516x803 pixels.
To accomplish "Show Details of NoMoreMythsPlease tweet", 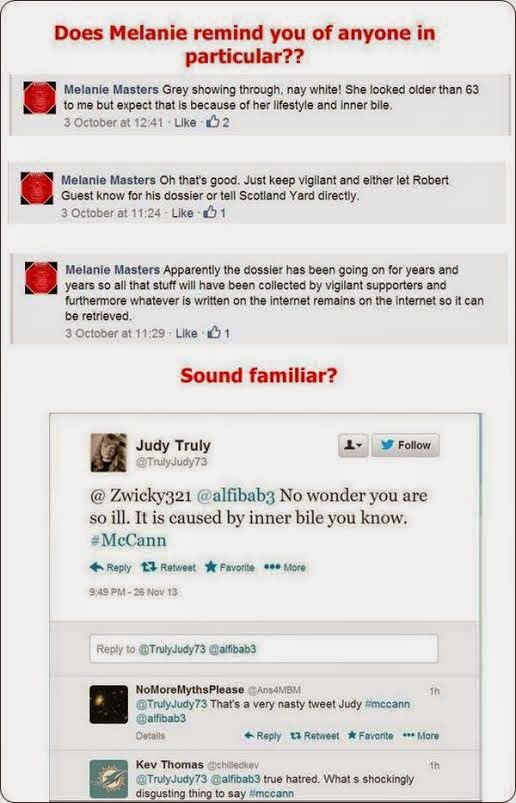I will pyautogui.click(x=150, y=735).
